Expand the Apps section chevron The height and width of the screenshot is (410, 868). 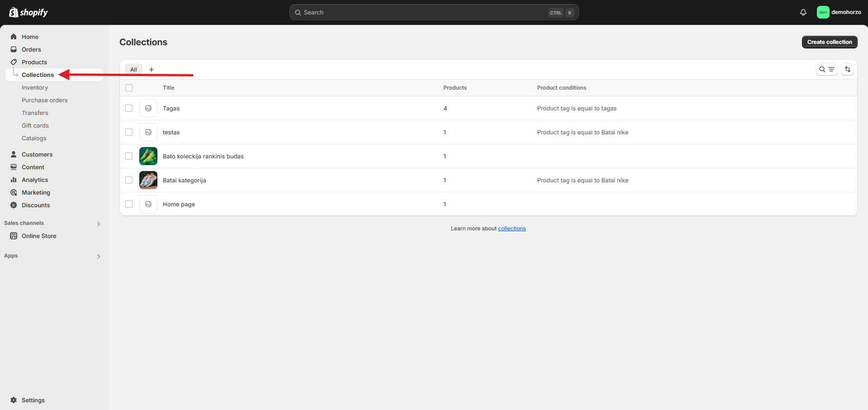point(99,256)
